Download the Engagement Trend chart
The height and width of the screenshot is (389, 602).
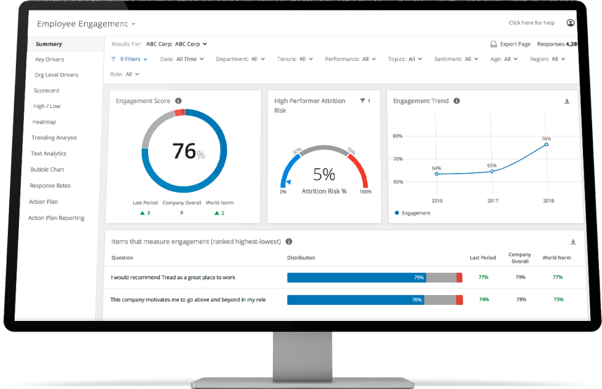pos(567,101)
